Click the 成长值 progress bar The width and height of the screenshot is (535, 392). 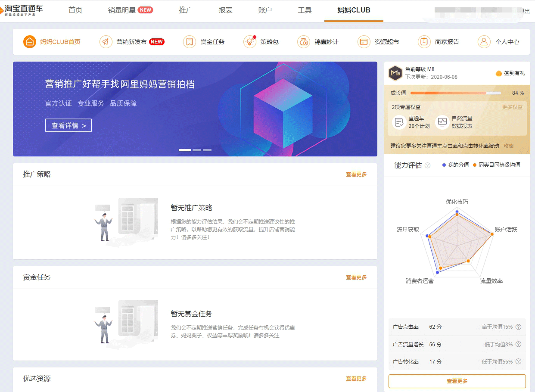click(455, 93)
